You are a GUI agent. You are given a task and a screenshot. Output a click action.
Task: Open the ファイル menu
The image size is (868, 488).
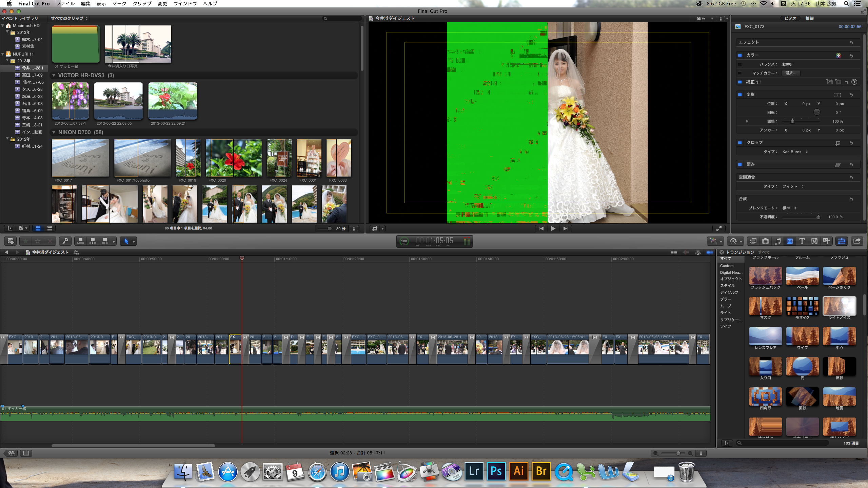pos(65,4)
